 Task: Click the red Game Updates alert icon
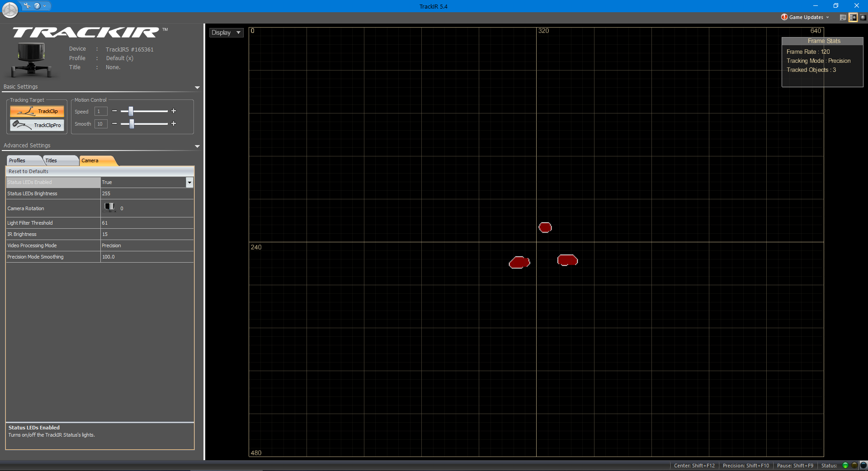(x=784, y=17)
